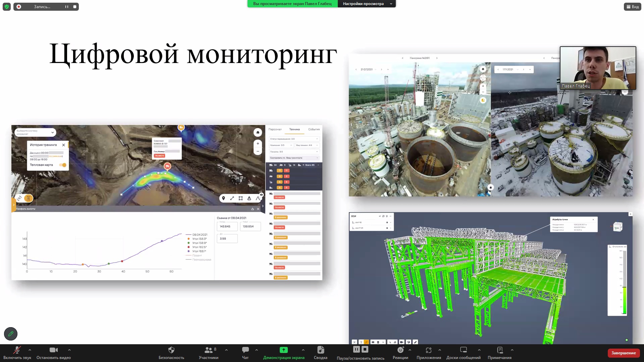Click the 3D orientation cube
This screenshot has height=362, width=644.
click(618, 227)
